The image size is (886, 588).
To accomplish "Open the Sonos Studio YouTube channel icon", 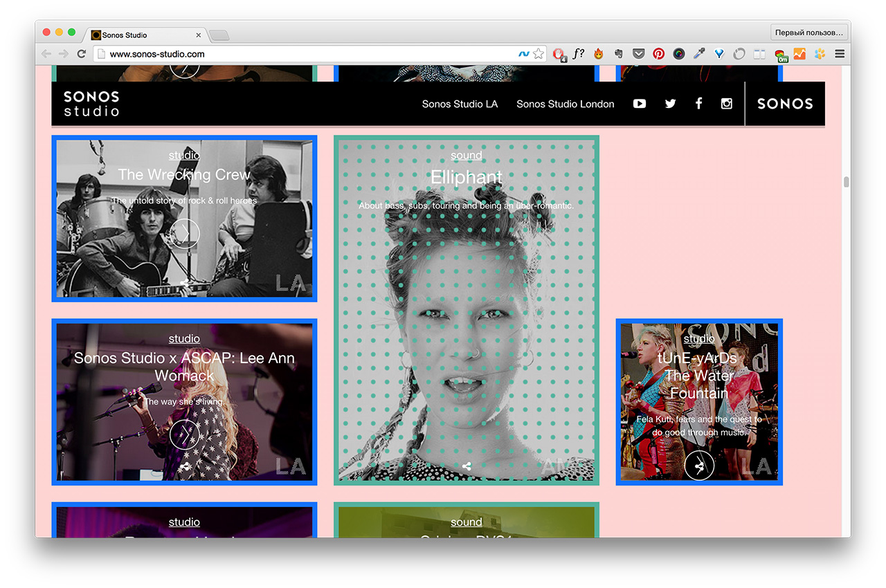I will tap(640, 104).
